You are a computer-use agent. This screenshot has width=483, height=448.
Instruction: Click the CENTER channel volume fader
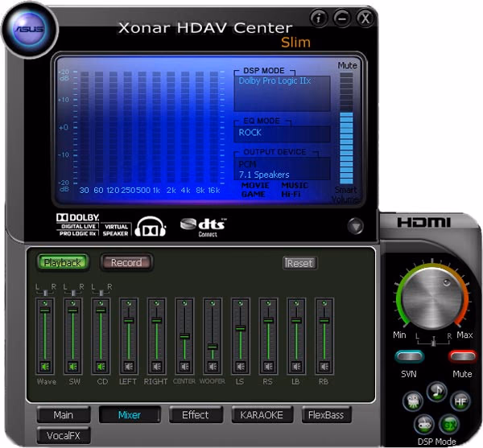point(184,336)
